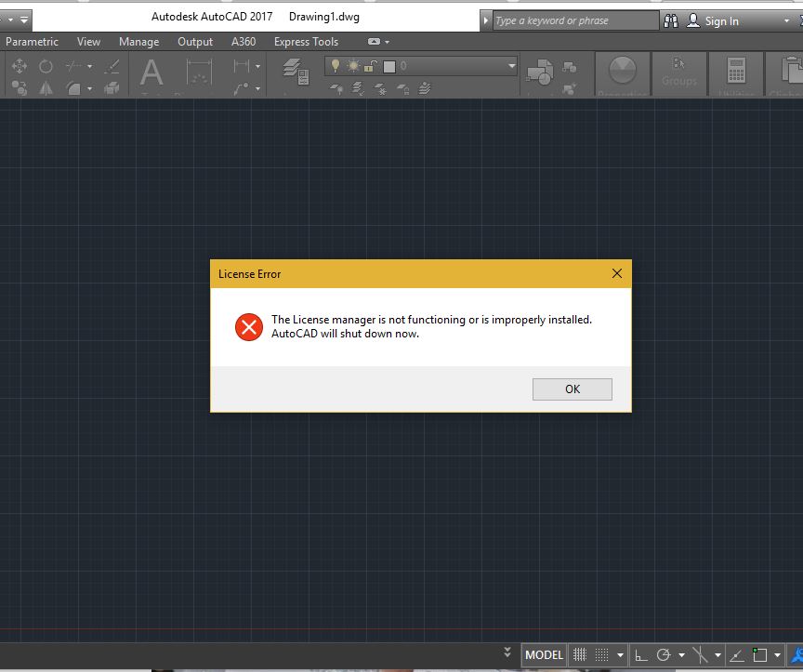
Task: Dismiss the License Error with OK
Action: (x=572, y=389)
